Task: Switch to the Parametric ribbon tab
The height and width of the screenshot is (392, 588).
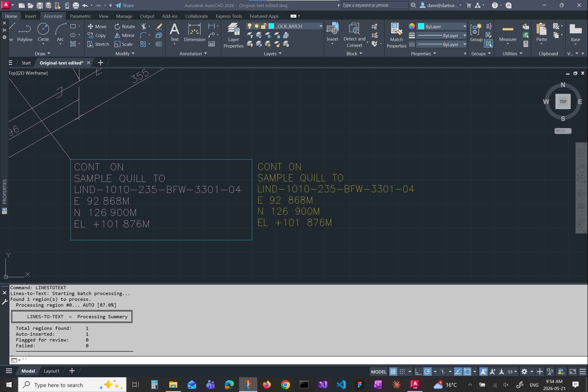Action: coord(80,16)
